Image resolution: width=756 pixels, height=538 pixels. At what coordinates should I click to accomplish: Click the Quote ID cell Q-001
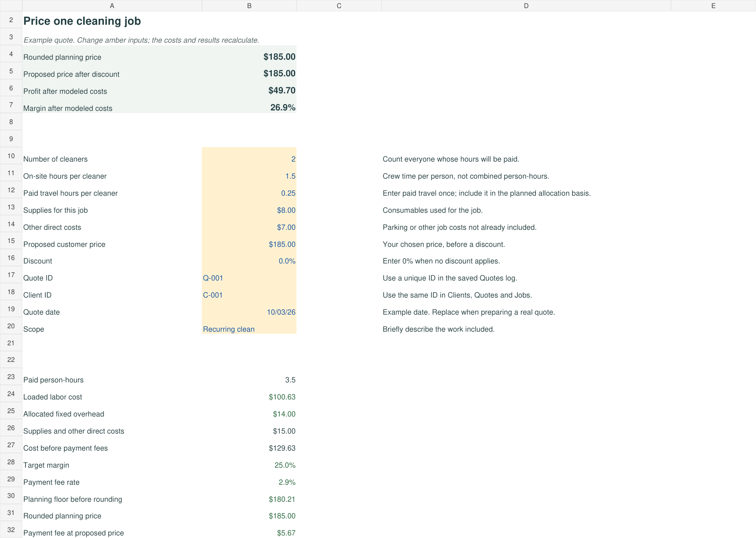(x=249, y=275)
